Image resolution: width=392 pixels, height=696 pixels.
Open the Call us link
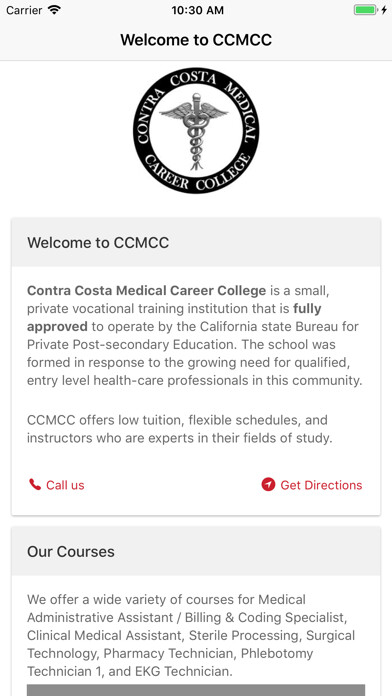click(56, 485)
